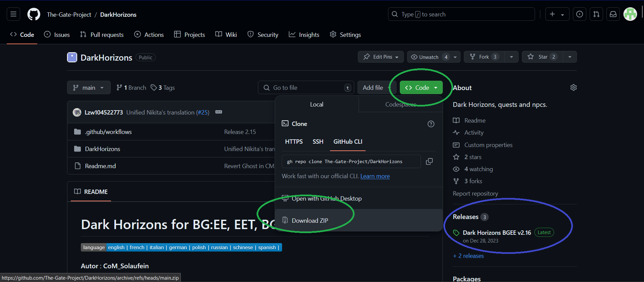View the 3 Tags list

(x=163, y=87)
